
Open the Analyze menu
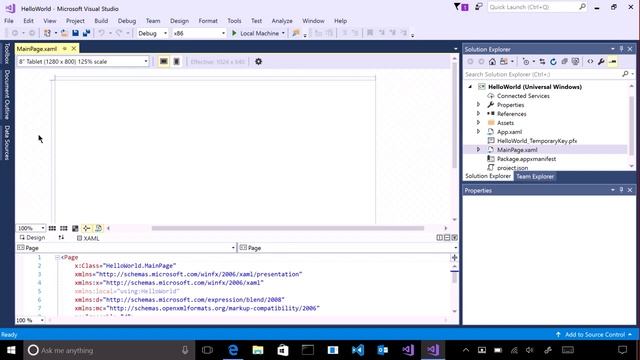(282, 21)
